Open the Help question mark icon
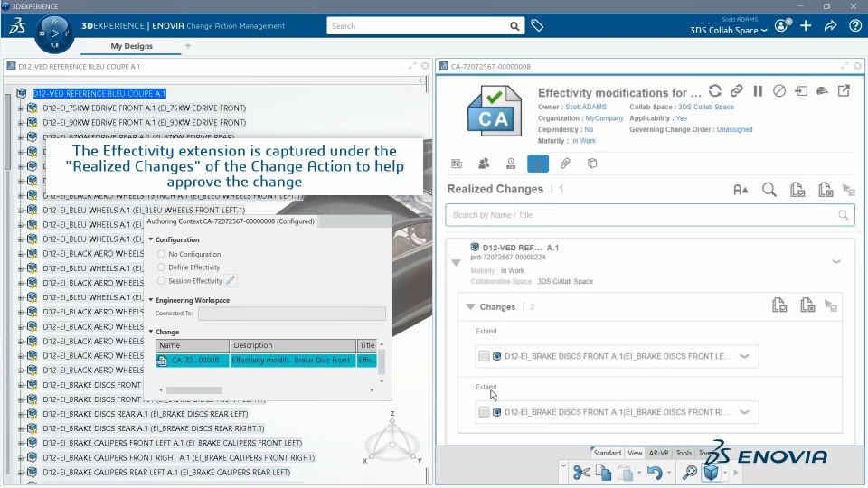 click(x=854, y=25)
